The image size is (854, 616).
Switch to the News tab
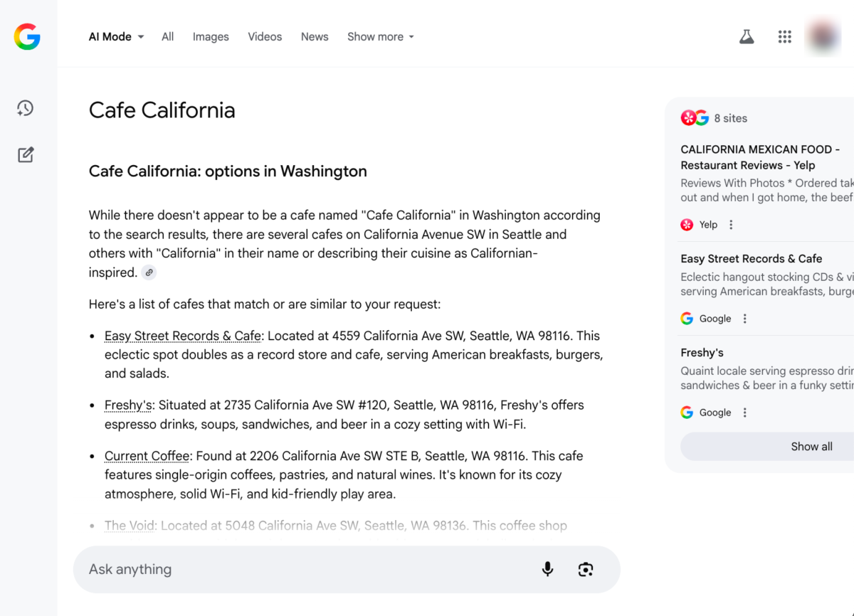pos(315,37)
